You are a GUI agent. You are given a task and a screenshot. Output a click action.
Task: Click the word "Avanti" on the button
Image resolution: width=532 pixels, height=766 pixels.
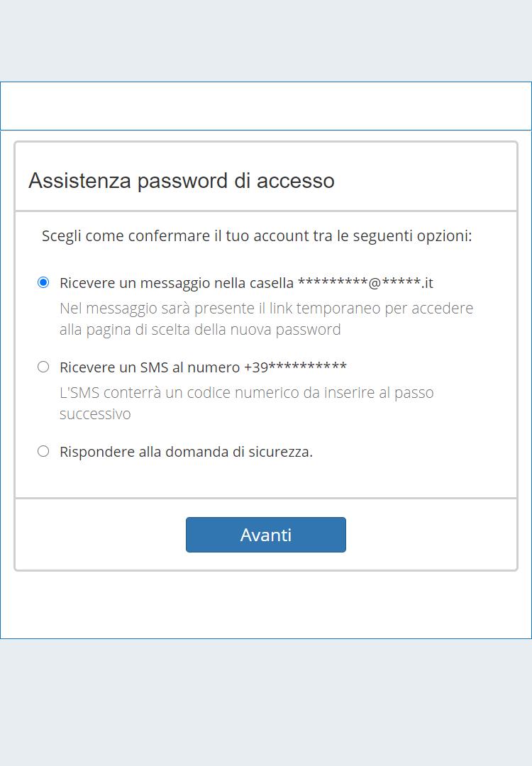tap(266, 534)
